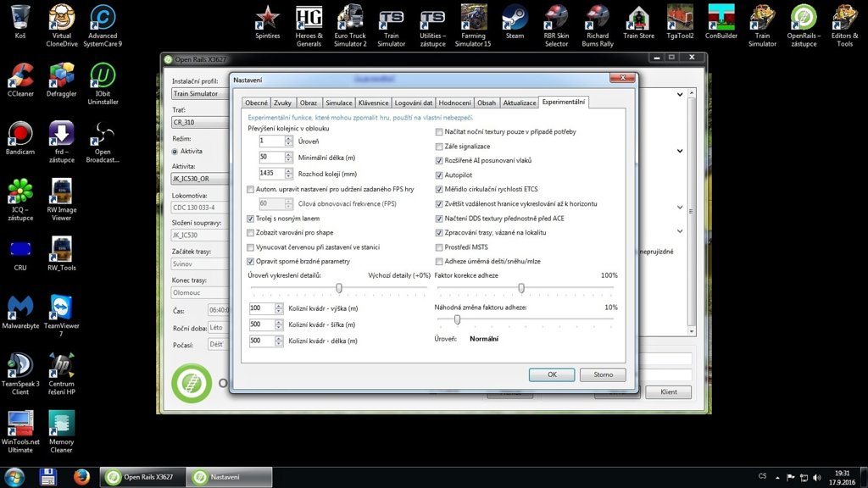Launch Euro Truck Simulator 2 shortcut
This screenshot has height=488, width=868.
pyautogui.click(x=350, y=18)
